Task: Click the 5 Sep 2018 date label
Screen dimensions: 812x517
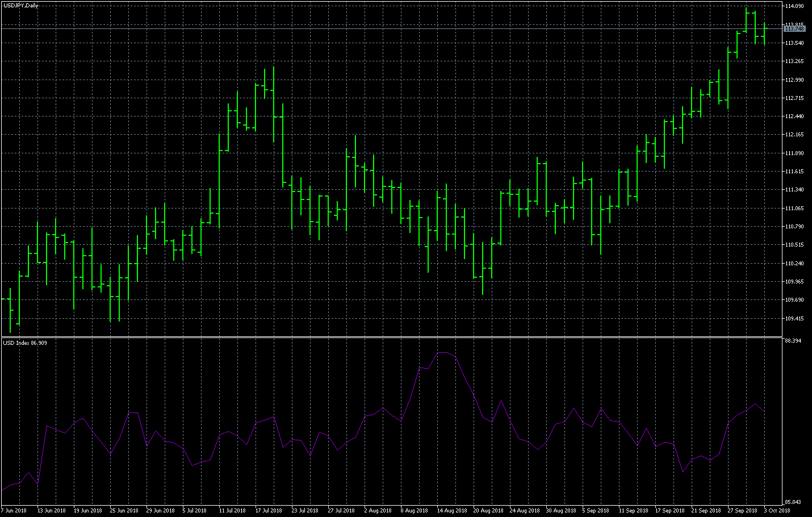Action: pos(596,510)
